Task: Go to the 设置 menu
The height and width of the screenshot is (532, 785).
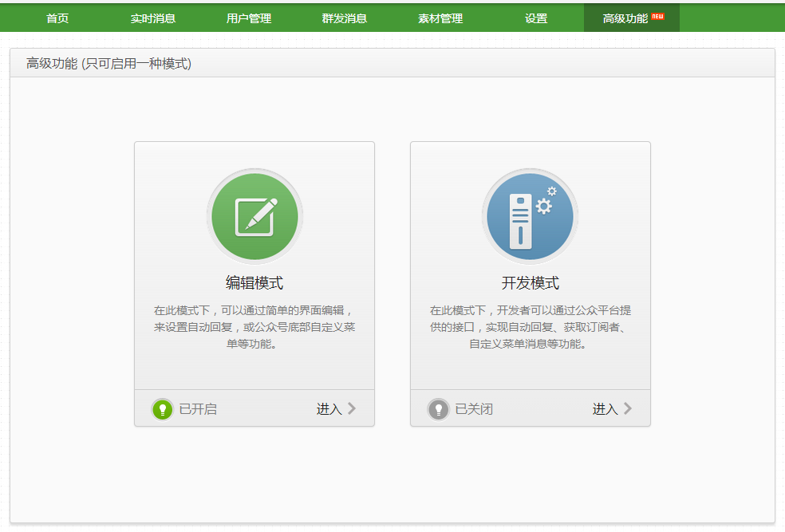Action: coord(535,16)
